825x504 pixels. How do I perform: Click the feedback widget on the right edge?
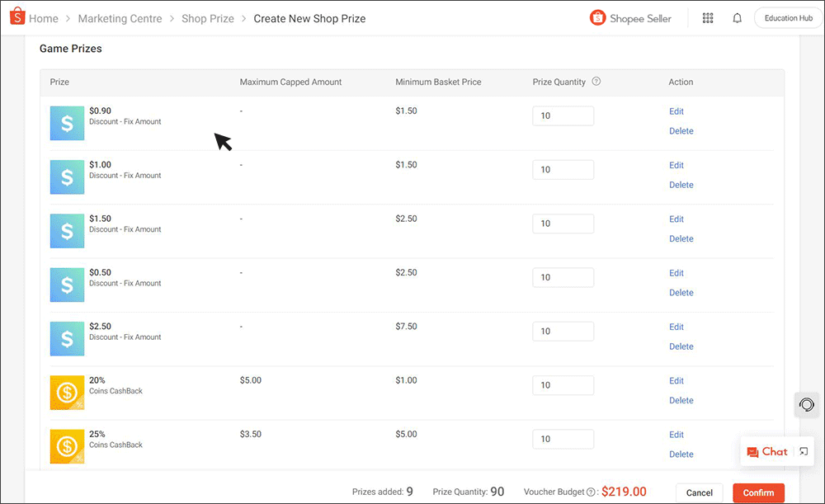807,405
